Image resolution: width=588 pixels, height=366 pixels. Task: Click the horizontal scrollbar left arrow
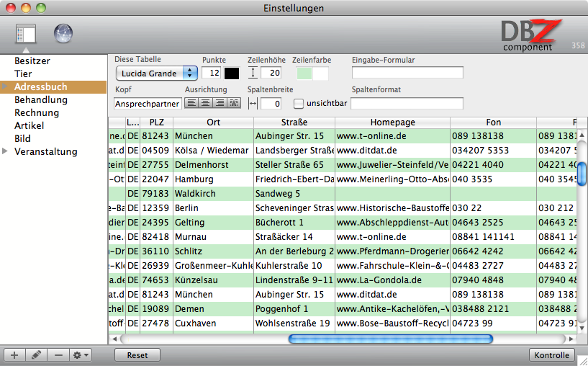(x=114, y=339)
